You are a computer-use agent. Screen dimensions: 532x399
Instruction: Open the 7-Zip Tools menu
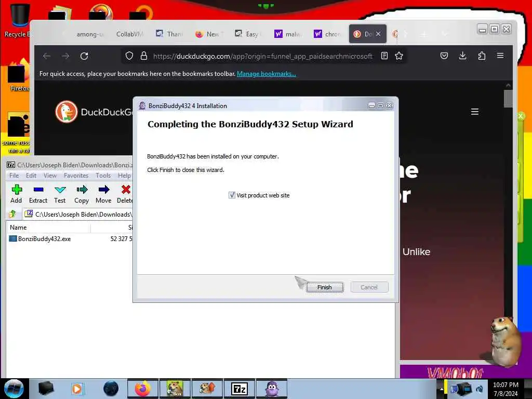103,176
